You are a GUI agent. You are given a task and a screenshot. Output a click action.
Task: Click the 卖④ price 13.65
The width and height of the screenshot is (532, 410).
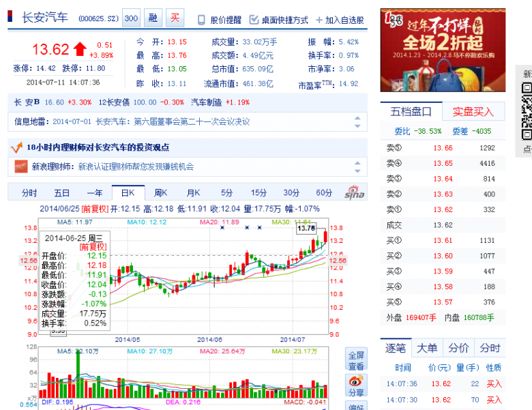click(443, 163)
